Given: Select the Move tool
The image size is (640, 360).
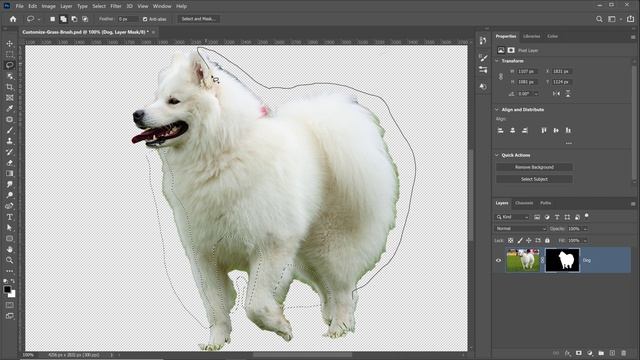Looking at the screenshot, I should coord(9,43).
